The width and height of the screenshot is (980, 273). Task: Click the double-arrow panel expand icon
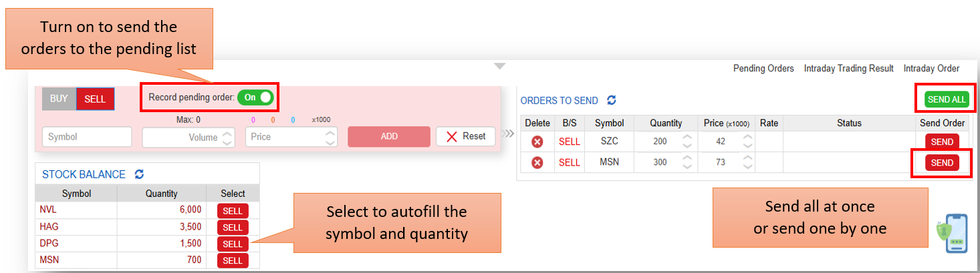(509, 133)
